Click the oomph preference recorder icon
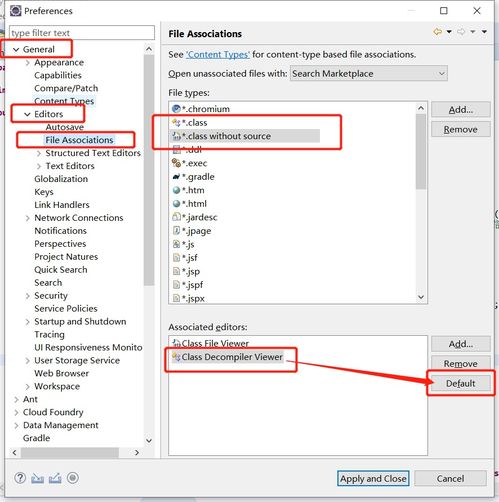Image resolution: width=499 pixels, height=502 pixels. [x=73, y=478]
